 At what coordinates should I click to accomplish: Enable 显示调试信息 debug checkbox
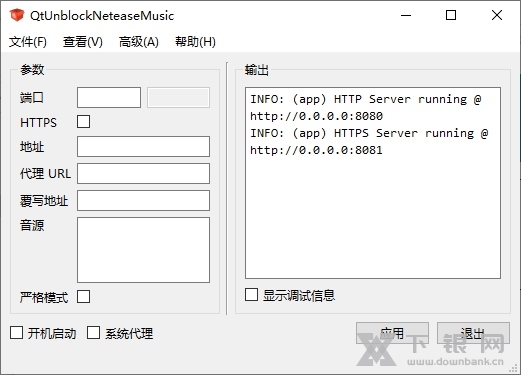251,295
